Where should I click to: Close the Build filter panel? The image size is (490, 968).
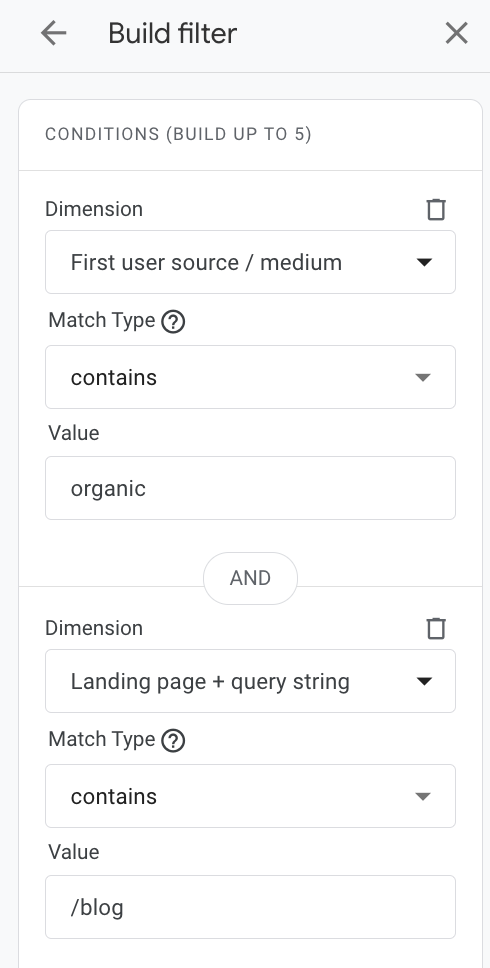coord(457,33)
